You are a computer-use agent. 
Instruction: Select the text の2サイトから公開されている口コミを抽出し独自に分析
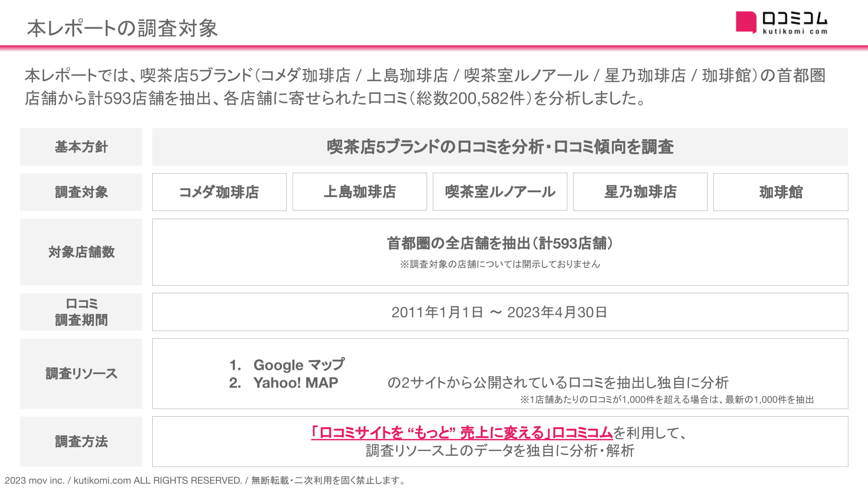(558, 383)
